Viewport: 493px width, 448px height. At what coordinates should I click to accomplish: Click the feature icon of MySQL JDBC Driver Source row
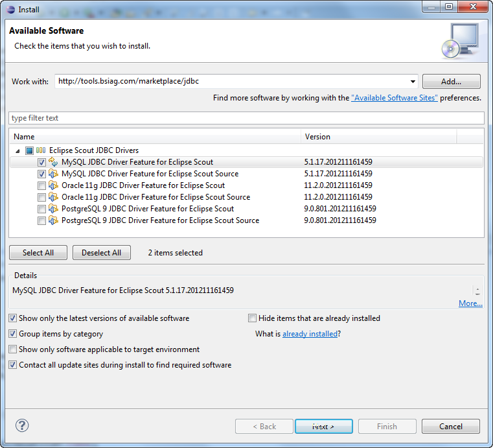(x=53, y=174)
